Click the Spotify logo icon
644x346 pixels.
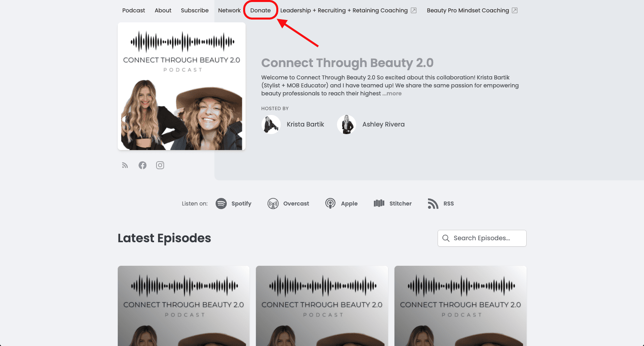pyautogui.click(x=221, y=204)
